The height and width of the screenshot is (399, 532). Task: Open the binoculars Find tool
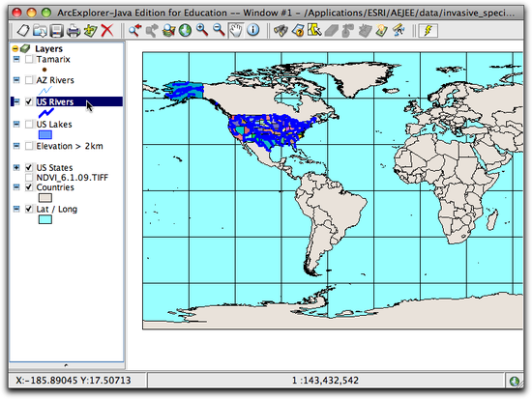tap(281, 31)
